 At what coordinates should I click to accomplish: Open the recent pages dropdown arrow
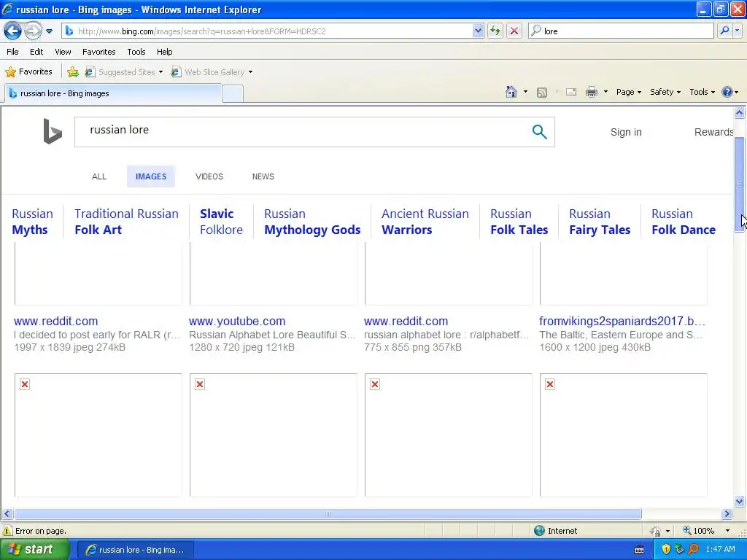tap(49, 31)
